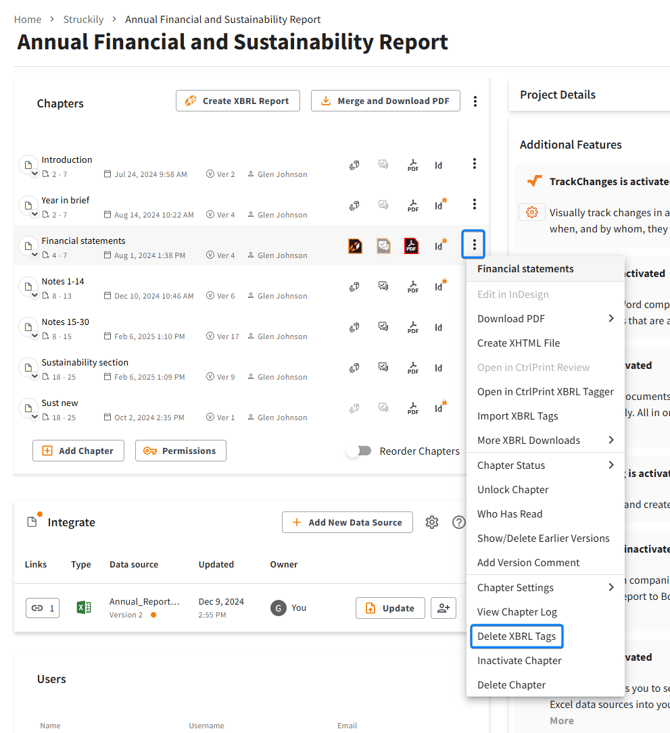This screenshot has width=670, height=733.
Task: Select Delete XBRL Tags menu entry
Action: coord(517,637)
